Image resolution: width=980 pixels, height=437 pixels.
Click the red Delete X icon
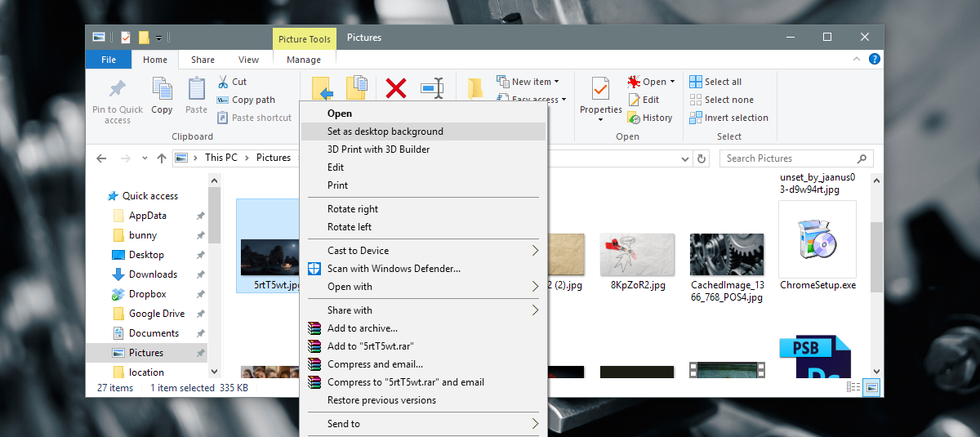[396, 88]
